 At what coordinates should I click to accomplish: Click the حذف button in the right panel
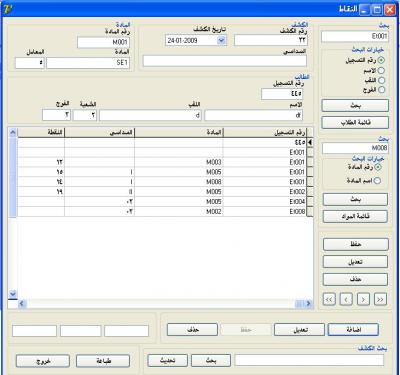click(356, 279)
